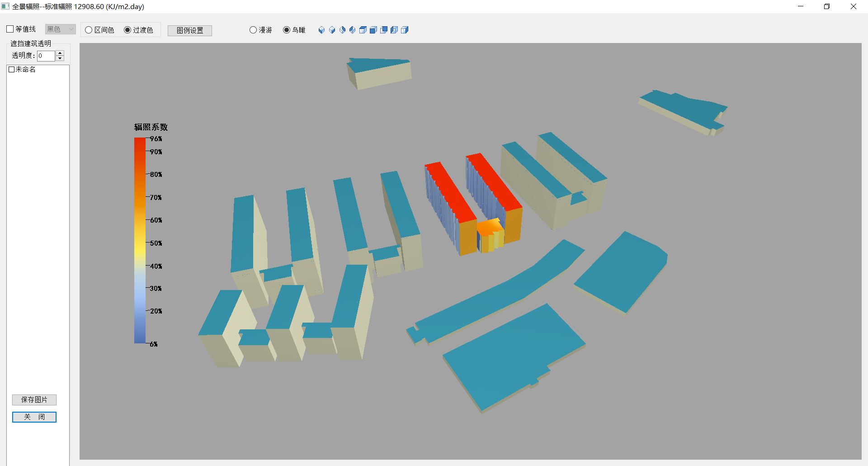Click the 辐照系数 color gradient legend bar

pos(140,240)
